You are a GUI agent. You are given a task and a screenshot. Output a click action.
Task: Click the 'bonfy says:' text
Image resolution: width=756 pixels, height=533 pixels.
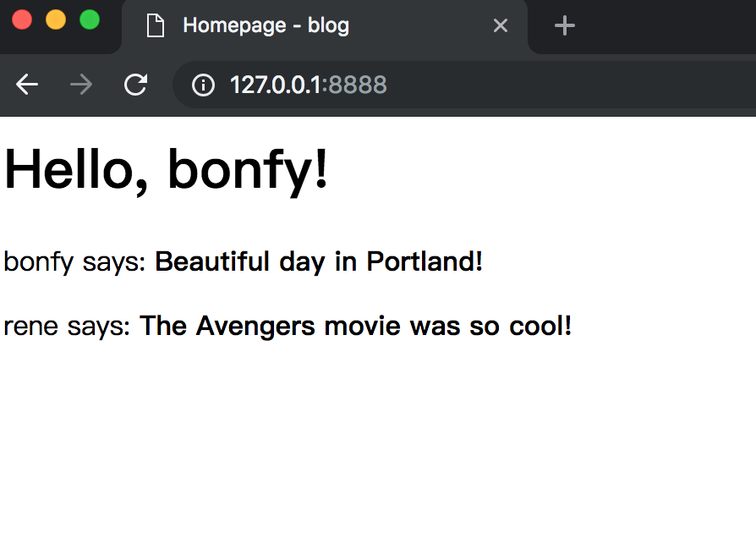75,262
